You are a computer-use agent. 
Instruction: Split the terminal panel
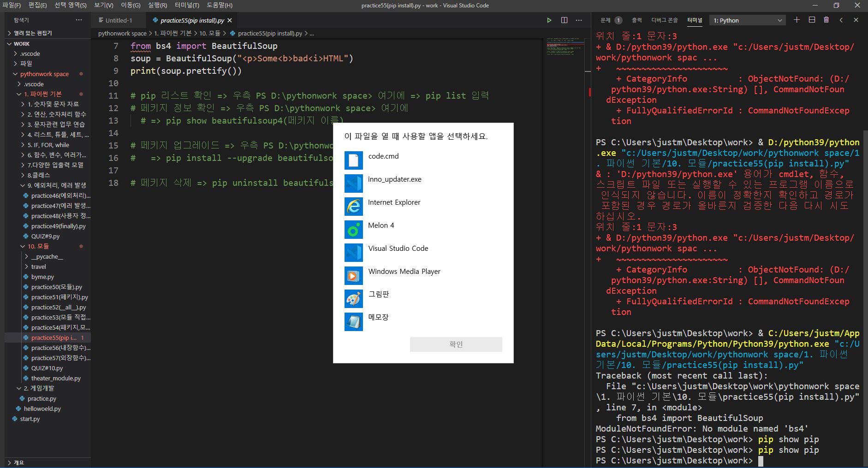812,20
